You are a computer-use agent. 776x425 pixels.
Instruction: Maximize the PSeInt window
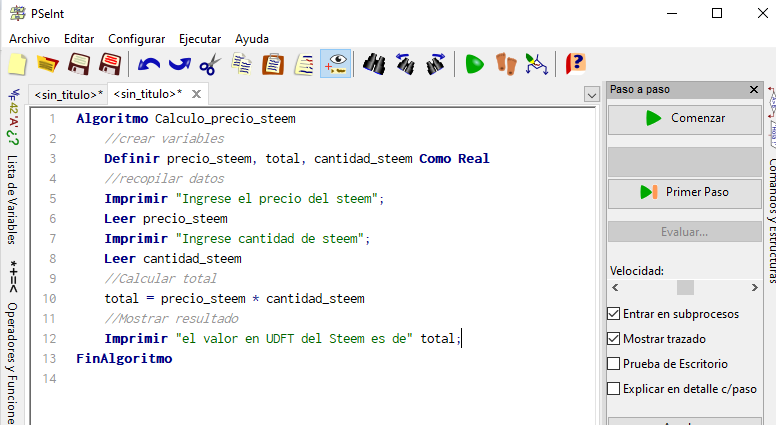tap(717, 13)
